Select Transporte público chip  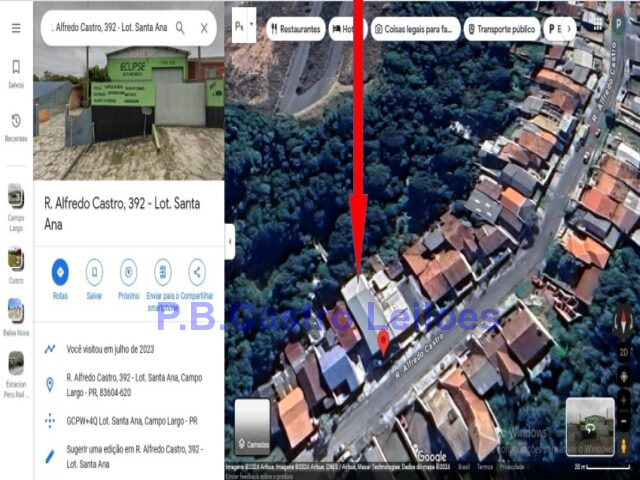pos(502,29)
